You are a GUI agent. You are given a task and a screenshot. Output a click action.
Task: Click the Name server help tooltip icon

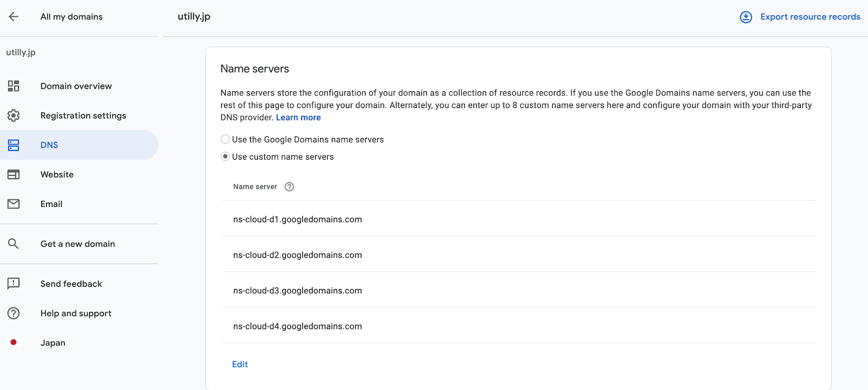(290, 187)
